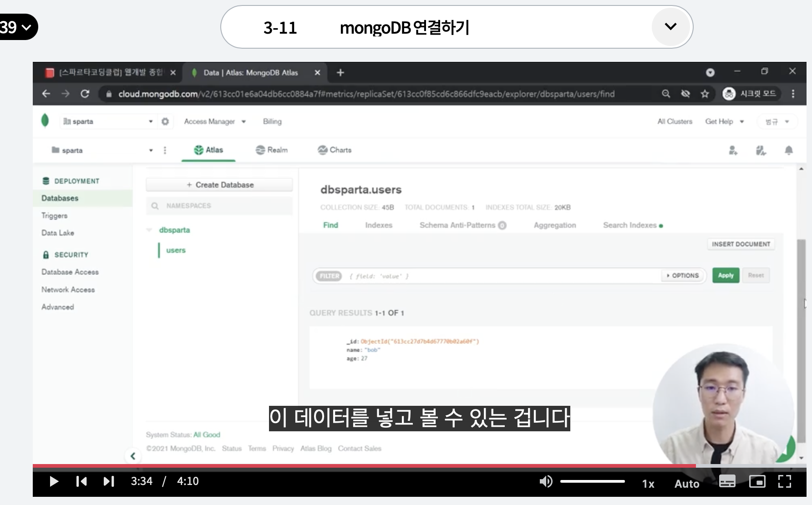Play the lecture video
Image resolution: width=812 pixels, height=505 pixels.
[x=54, y=481]
